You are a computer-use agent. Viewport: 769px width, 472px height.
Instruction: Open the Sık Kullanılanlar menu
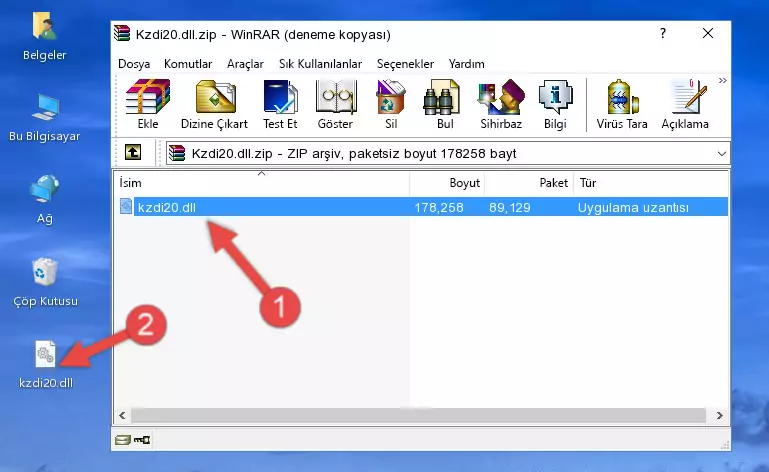320,64
